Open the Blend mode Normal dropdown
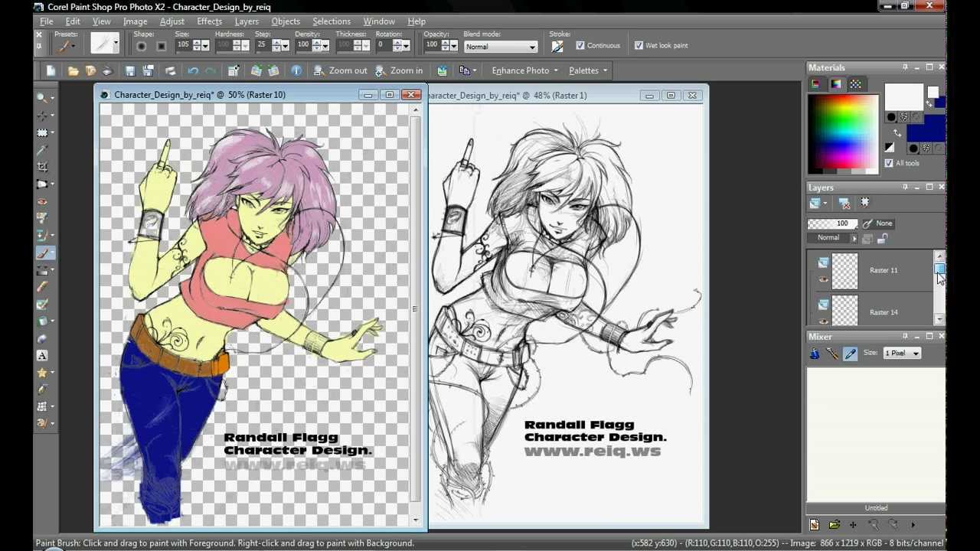This screenshot has width=980, height=551. coord(501,47)
